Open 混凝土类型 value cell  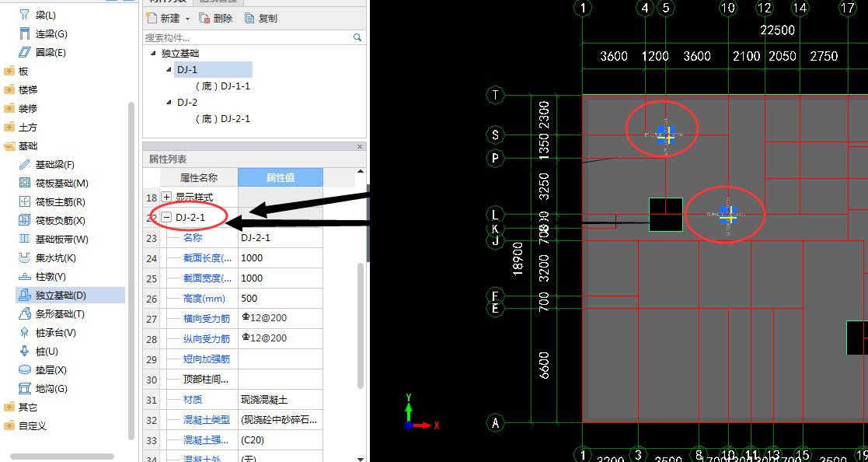(281, 420)
